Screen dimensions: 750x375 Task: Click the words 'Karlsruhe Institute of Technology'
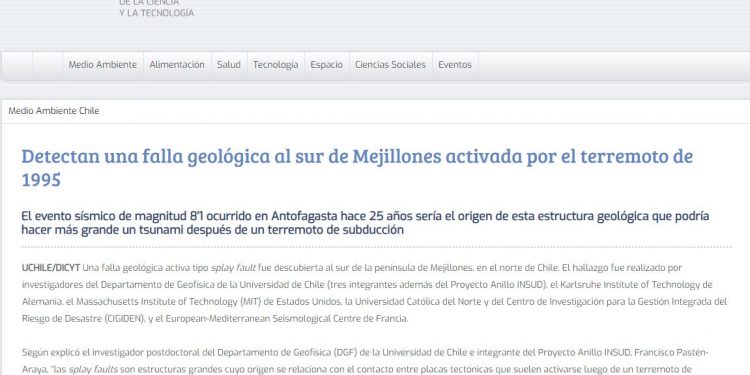627,285
